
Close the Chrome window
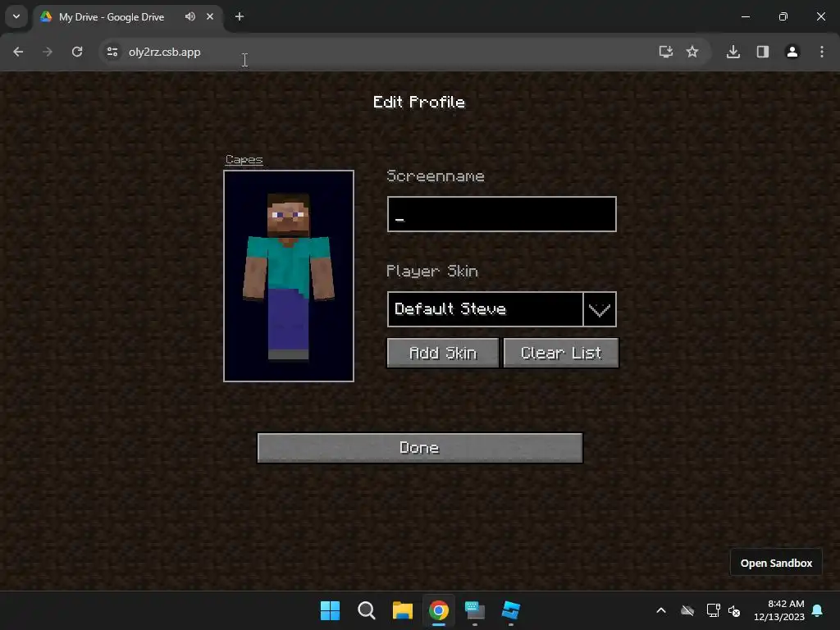tap(820, 16)
